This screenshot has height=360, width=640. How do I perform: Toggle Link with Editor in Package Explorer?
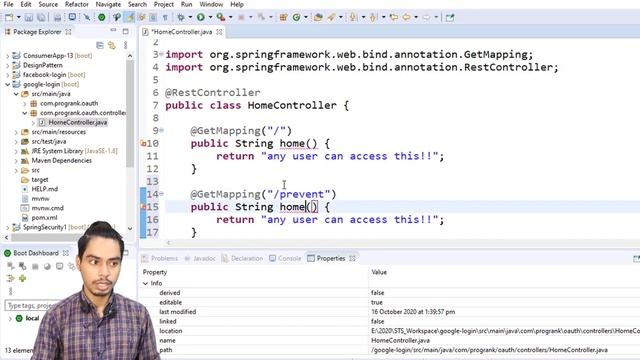(112, 45)
